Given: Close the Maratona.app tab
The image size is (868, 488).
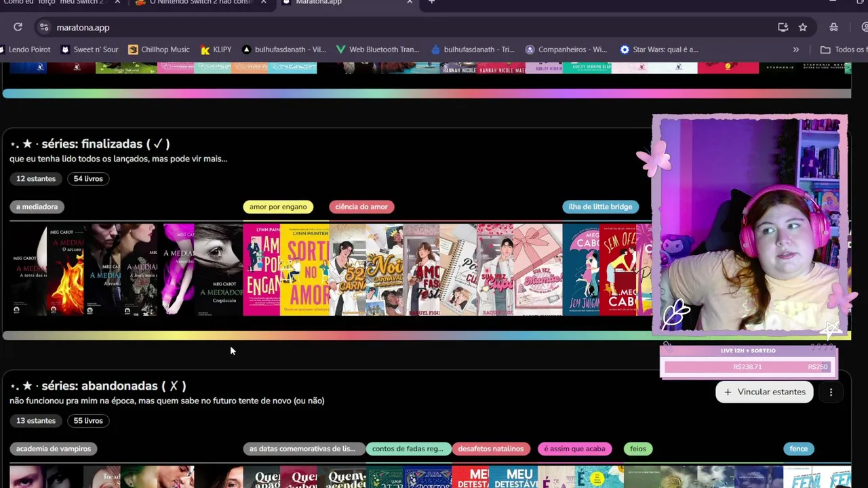Looking at the screenshot, I should pyautogui.click(x=410, y=2).
